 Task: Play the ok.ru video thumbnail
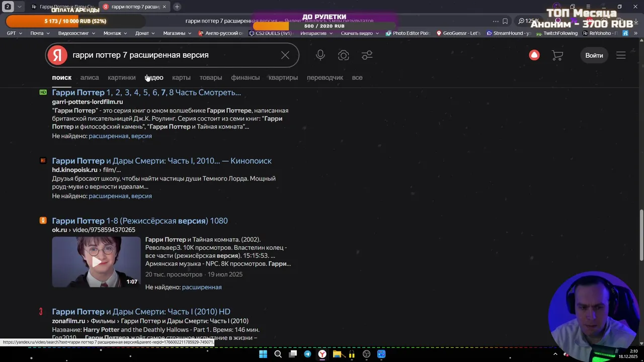click(x=96, y=261)
